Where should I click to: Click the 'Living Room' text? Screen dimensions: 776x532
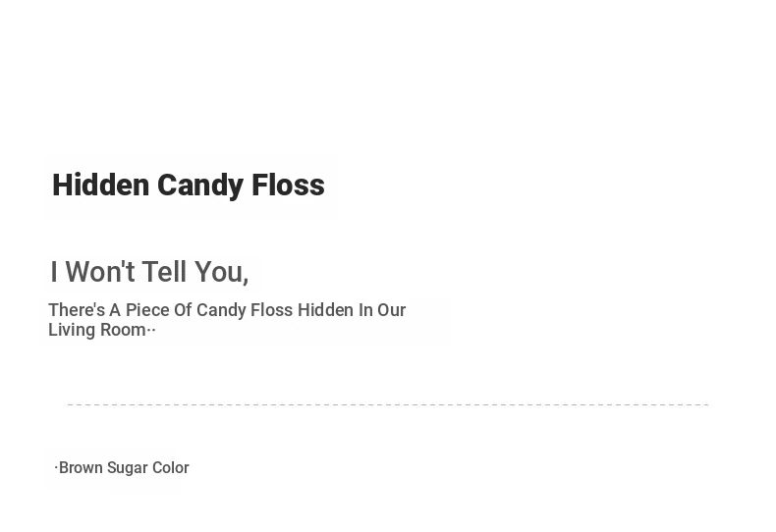[97, 330]
